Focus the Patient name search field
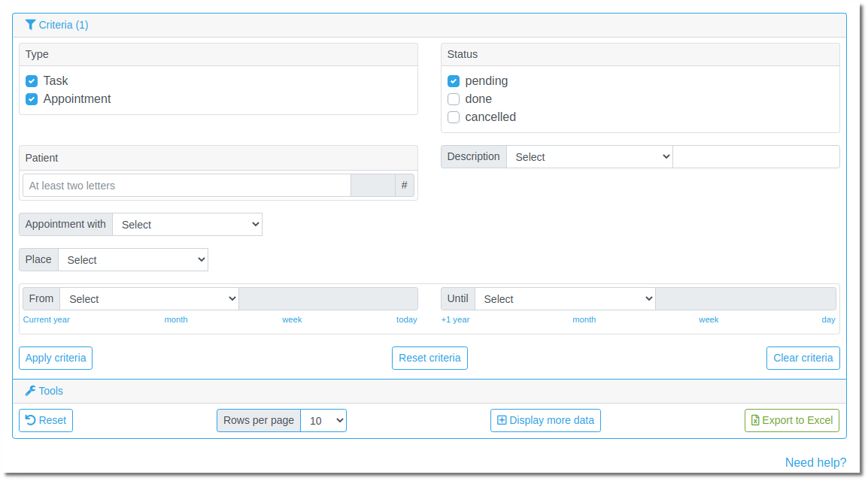This screenshot has width=868, height=481. (x=187, y=186)
